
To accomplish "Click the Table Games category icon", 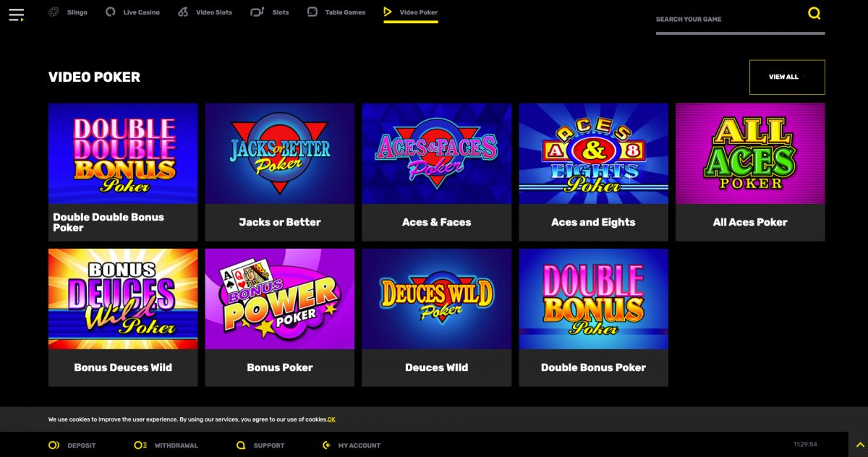I will 312,12.
